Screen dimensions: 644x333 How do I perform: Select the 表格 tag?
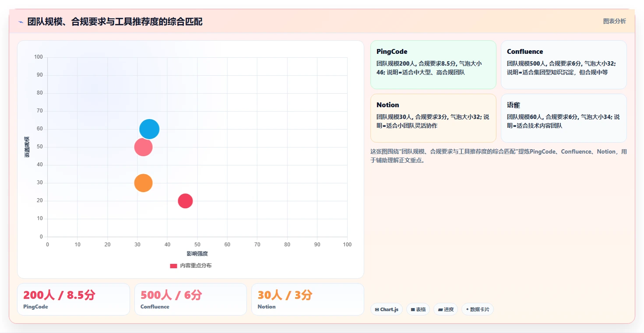tap(418, 309)
